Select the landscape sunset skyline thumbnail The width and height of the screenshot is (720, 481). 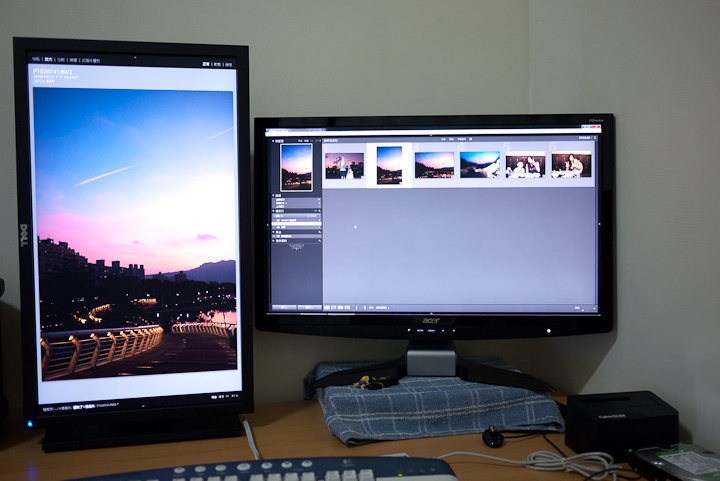434,165
